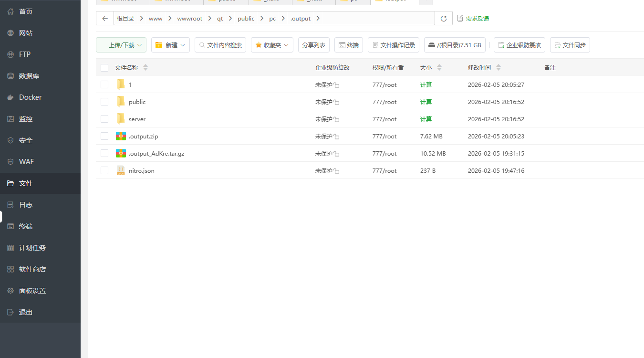
Task: Click the .output_AdKre.tar.gz archive icon
Action: 121,153
